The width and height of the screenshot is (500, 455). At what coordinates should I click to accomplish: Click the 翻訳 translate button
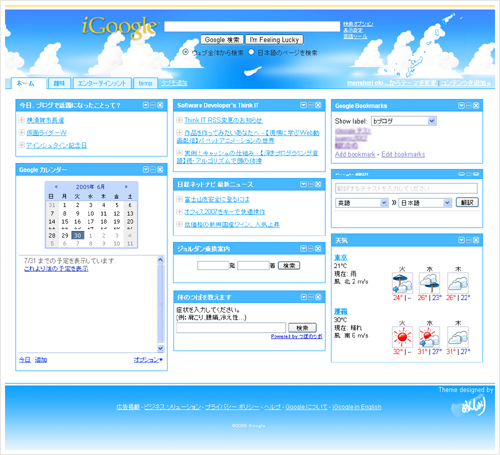pos(467,202)
